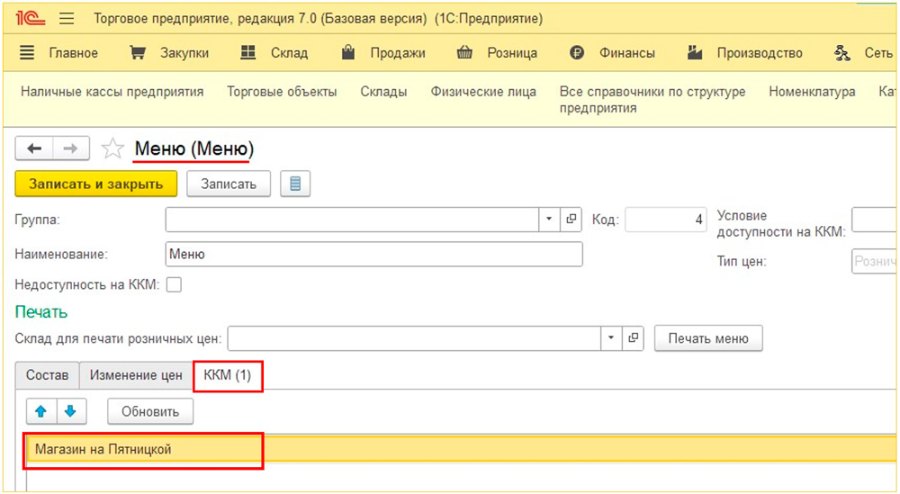The height and width of the screenshot is (494, 900).
Task: Switch to the Изменение цен tab
Action: coord(136,375)
